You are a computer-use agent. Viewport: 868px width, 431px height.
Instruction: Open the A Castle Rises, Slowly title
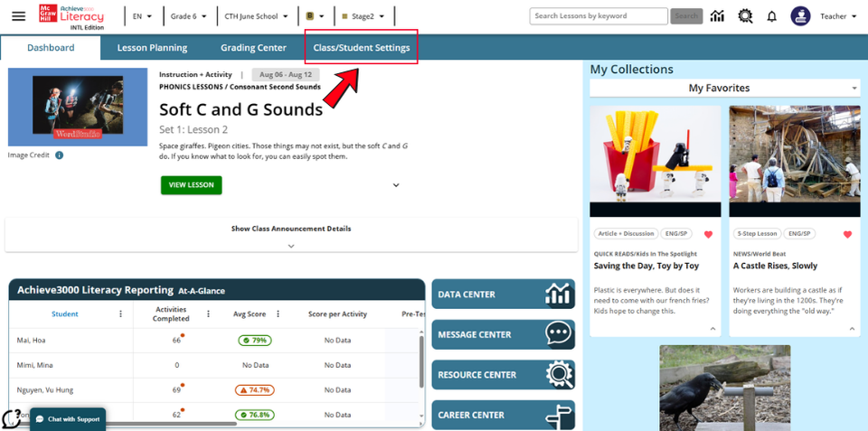click(775, 266)
